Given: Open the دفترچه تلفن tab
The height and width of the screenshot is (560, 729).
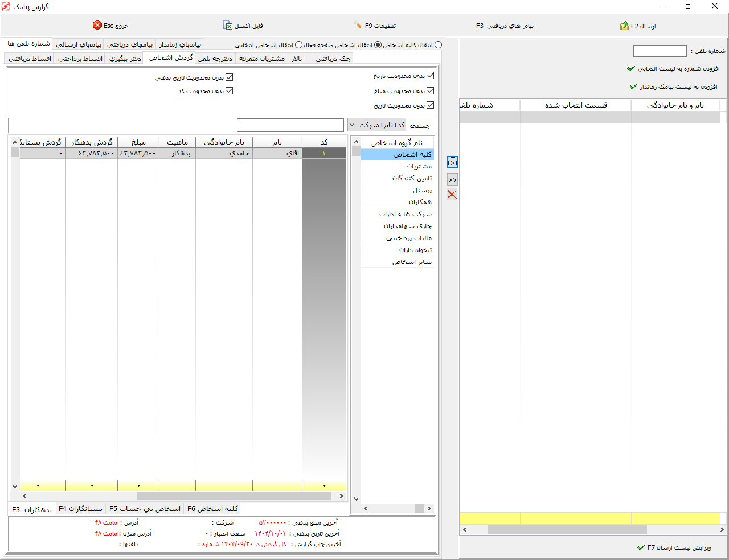Looking at the screenshot, I should tap(215, 59).
